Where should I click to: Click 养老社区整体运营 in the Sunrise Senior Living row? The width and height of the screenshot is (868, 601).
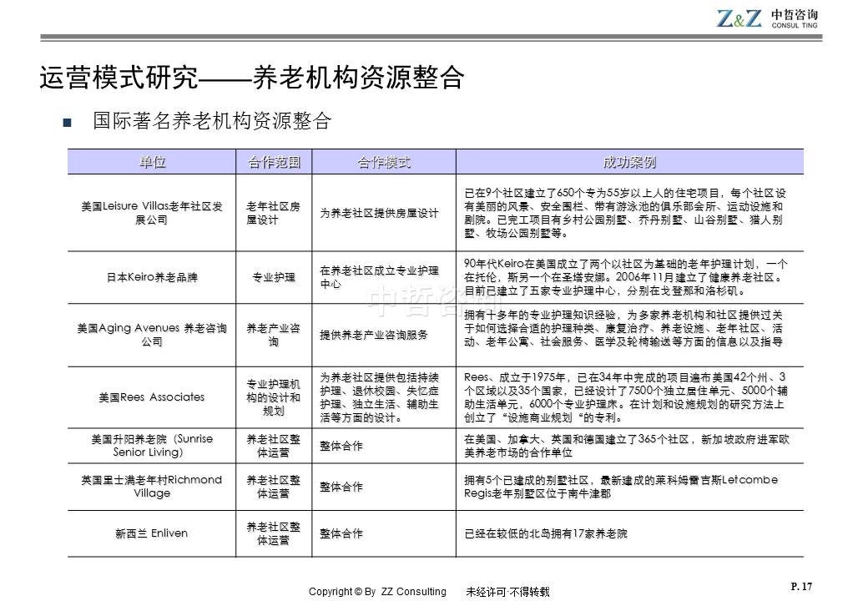(x=274, y=446)
